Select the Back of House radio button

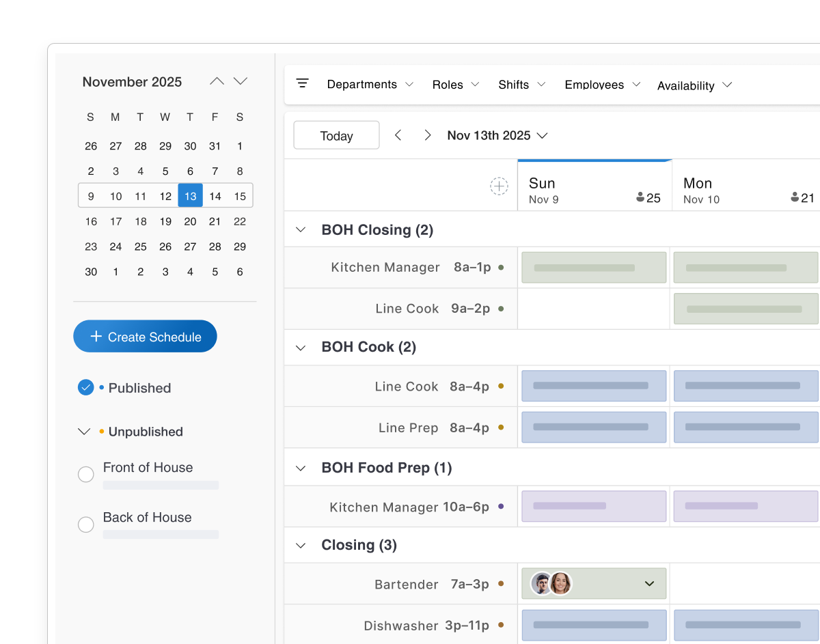[x=85, y=524]
